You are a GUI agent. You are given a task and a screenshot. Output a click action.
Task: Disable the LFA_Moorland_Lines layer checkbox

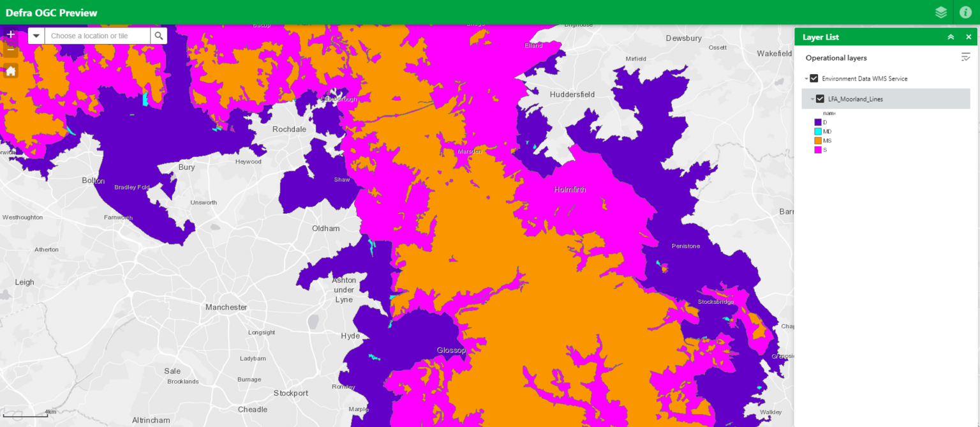coord(820,99)
